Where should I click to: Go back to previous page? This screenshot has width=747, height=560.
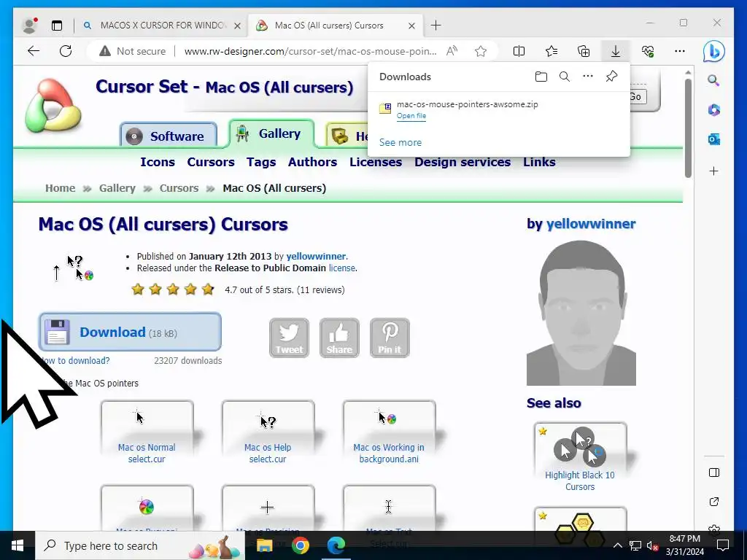(x=34, y=51)
